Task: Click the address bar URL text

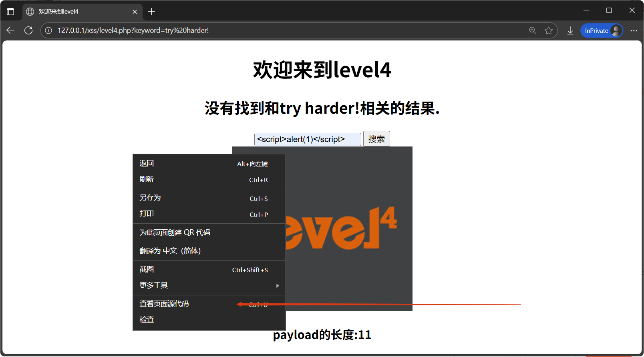Action: [x=133, y=30]
